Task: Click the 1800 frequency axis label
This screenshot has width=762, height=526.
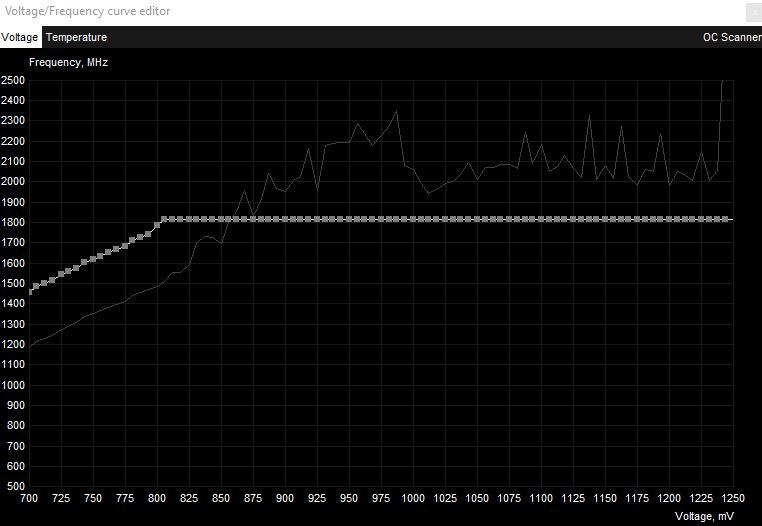Action: [13, 222]
